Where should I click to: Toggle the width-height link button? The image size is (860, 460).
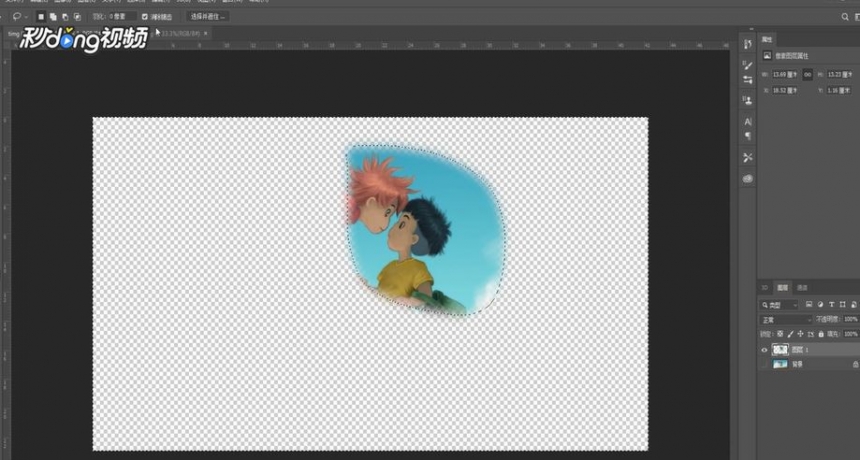click(807, 74)
